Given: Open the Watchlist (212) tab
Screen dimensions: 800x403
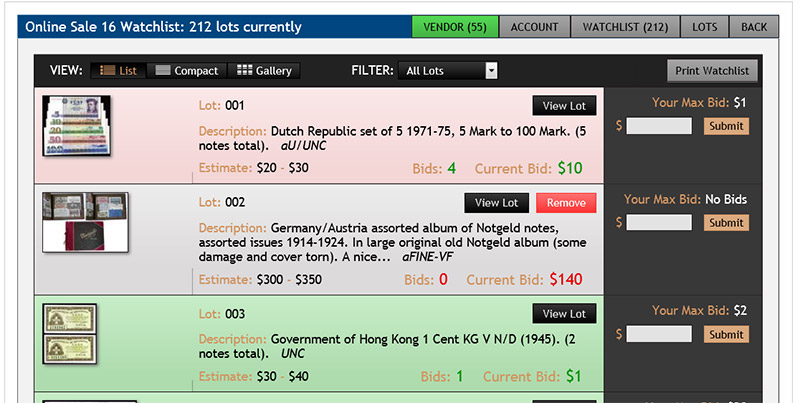Looking at the screenshot, I should tap(625, 27).
